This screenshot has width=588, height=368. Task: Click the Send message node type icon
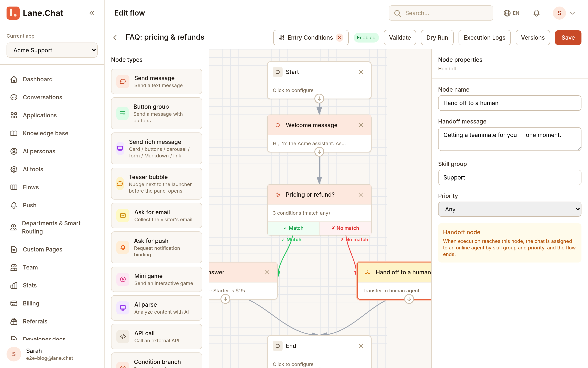click(123, 81)
